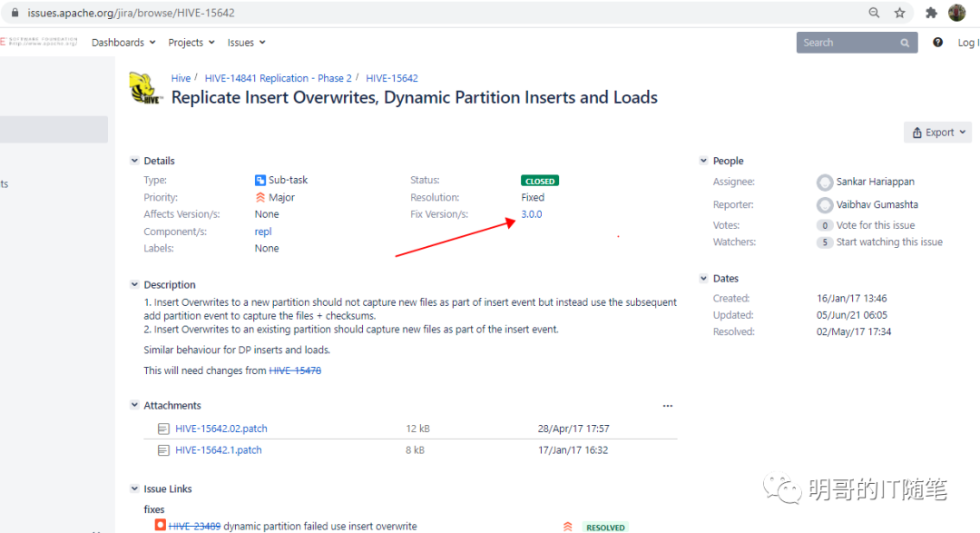Click the RESOLVED status badge
This screenshot has height=533, width=980.
[x=605, y=528]
